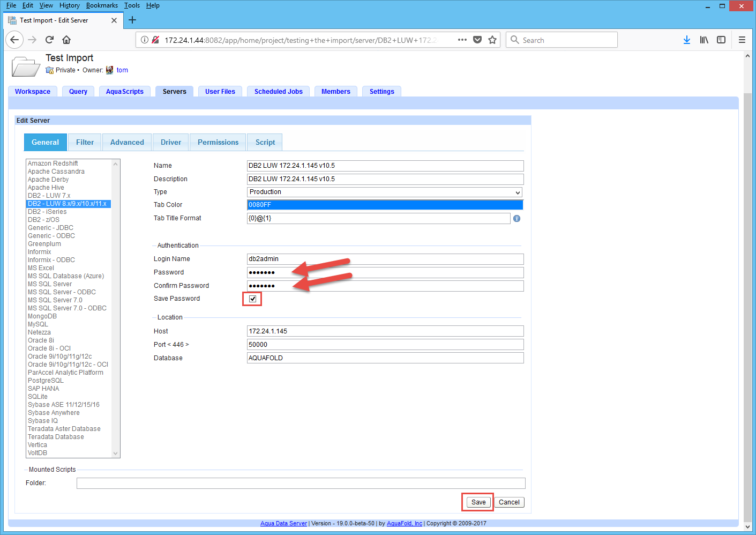Open the Downloads panel

(x=687, y=40)
